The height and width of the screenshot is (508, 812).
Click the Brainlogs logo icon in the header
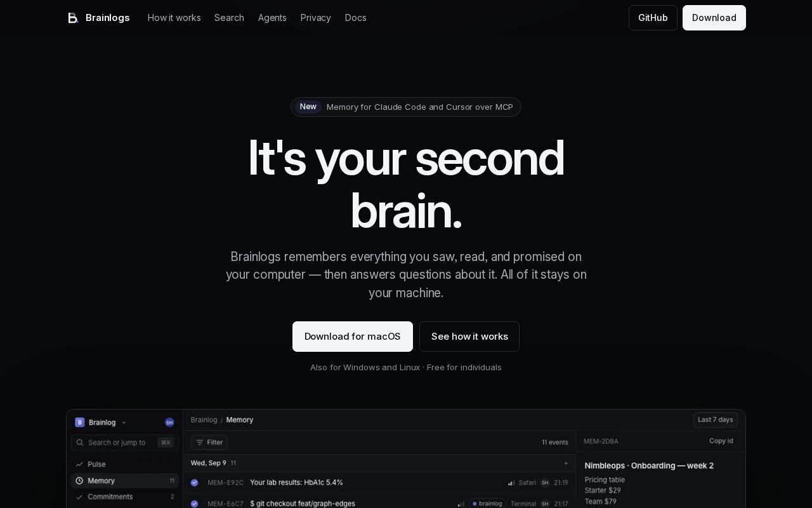73,18
